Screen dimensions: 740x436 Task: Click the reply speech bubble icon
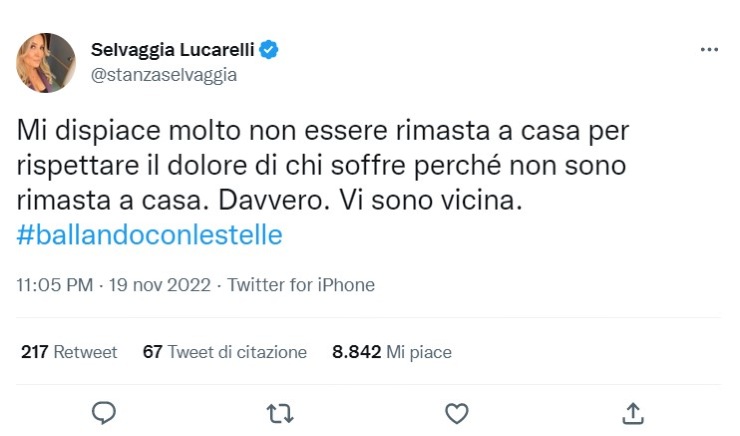(x=103, y=412)
